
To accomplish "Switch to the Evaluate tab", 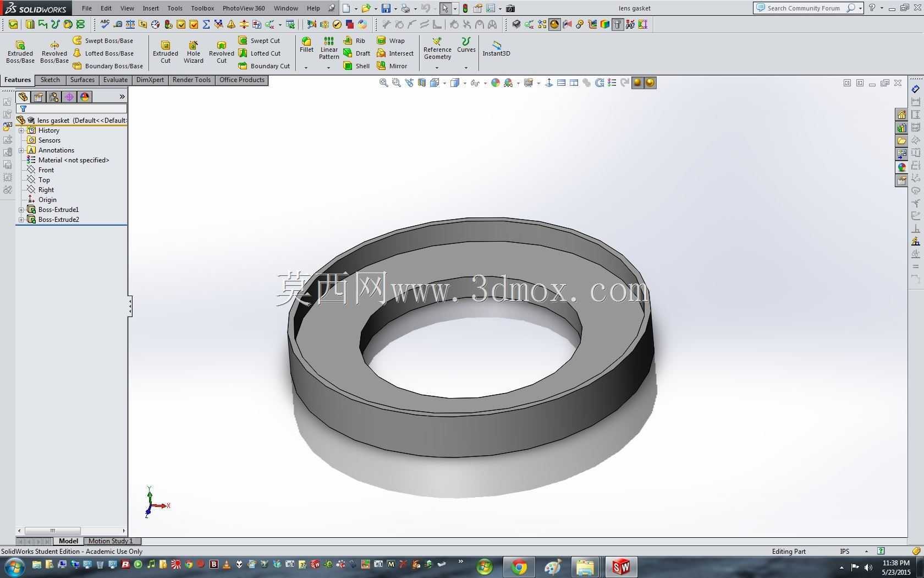I will coord(116,80).
